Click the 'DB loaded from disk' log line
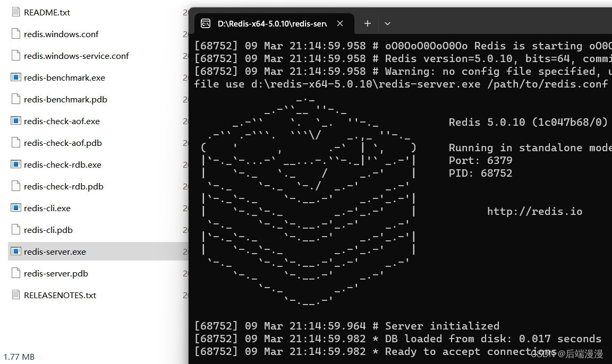Screen dimensions: 612x364 pos(398,339)
